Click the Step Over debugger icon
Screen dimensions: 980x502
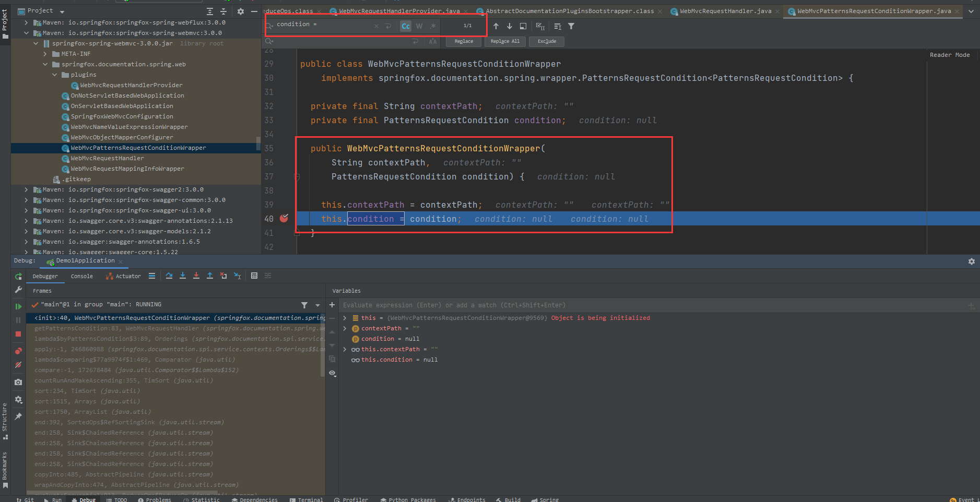pos(169,276)
